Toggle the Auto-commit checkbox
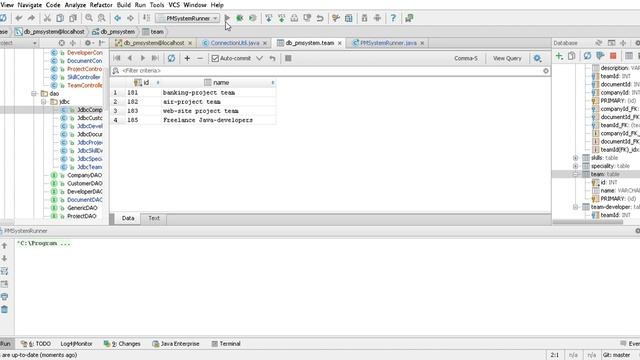Viewport: 640px width, 360px height. (x=215, y=58)
